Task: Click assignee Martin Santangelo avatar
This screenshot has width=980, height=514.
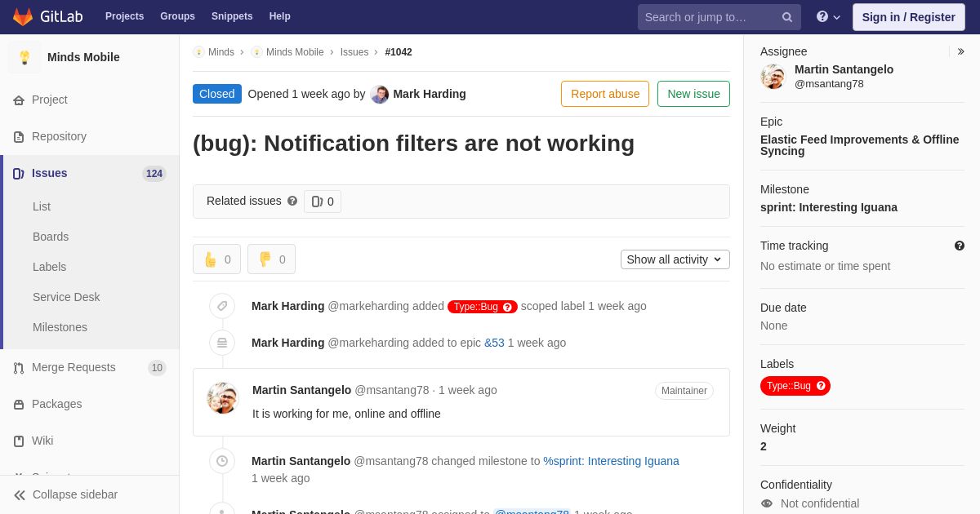Action: 773,77
